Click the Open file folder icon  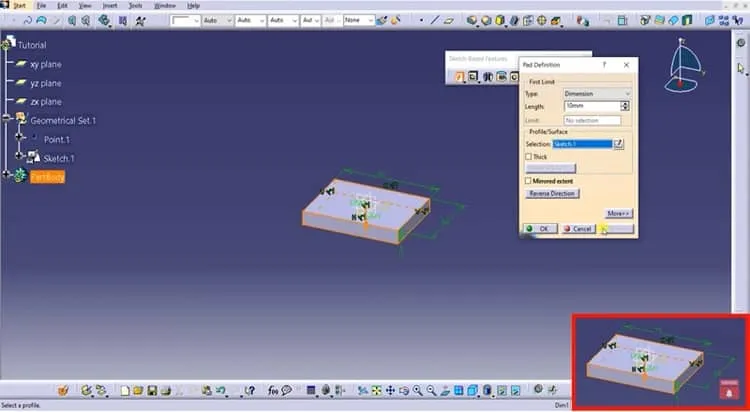[x=138, y=391]
